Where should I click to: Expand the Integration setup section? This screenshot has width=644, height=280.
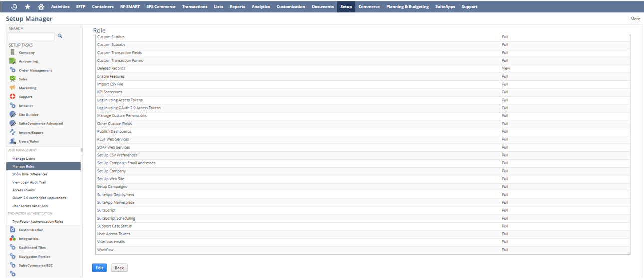[28, 239]
